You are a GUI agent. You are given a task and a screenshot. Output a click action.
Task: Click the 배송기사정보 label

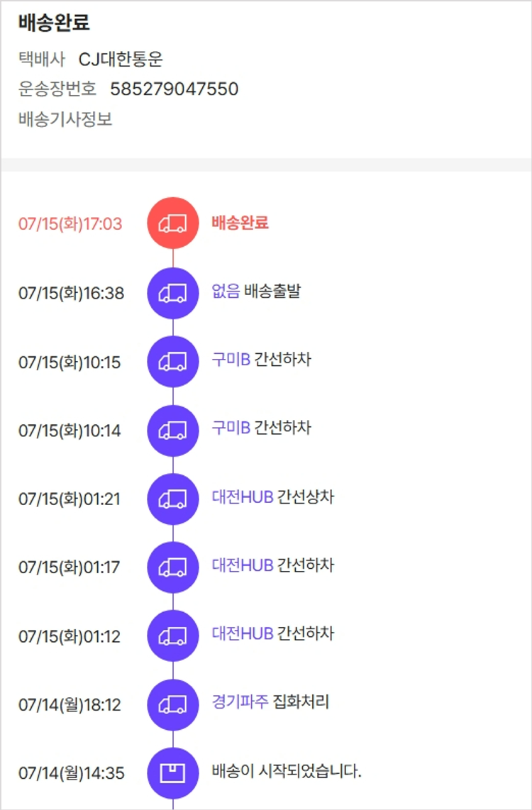click(x=65, y=119)
